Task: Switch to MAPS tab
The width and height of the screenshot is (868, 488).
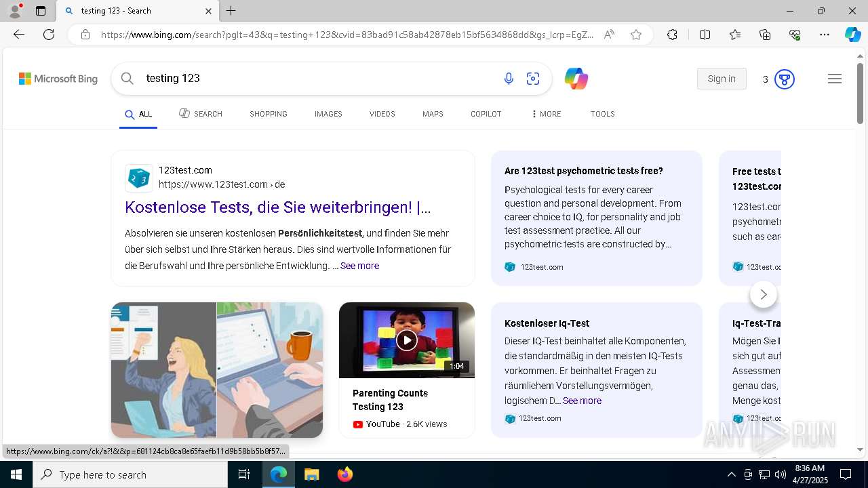Action: [x=433, y=114]
